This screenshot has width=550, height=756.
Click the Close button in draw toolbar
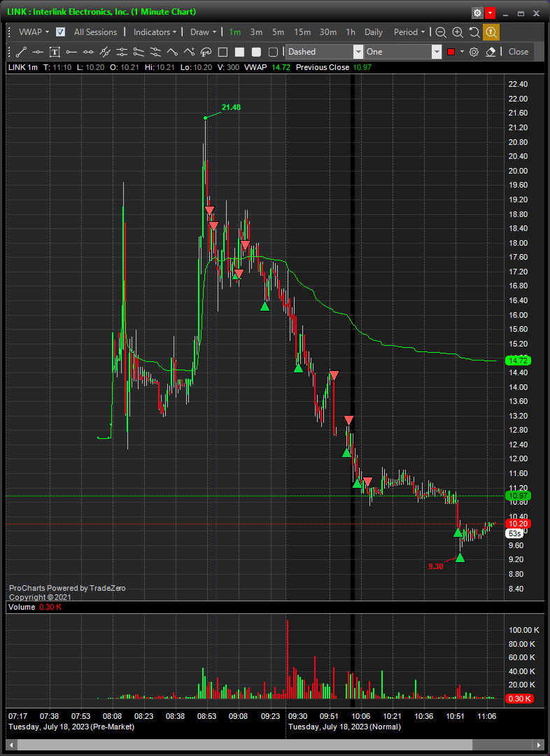coord(519,52)
